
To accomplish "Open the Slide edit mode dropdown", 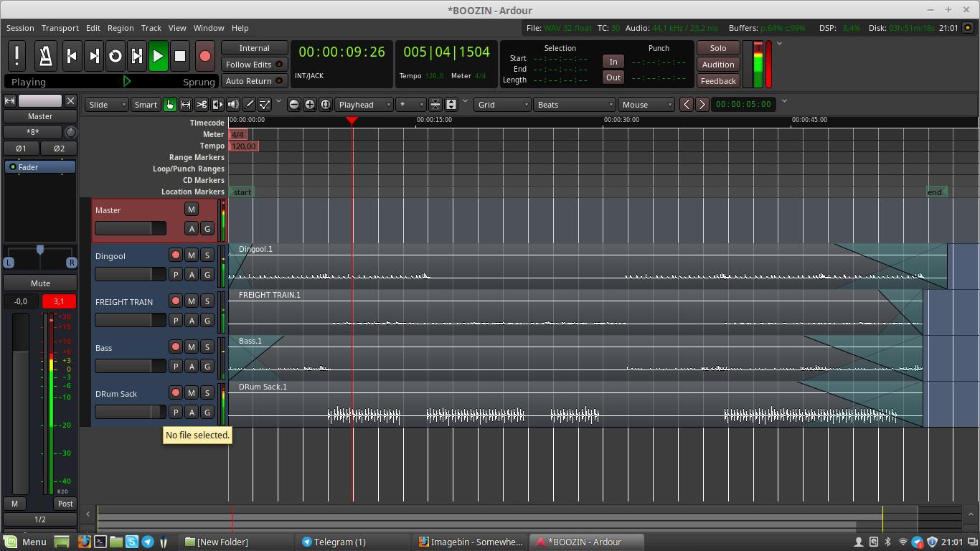I will [x=107, y=105].
